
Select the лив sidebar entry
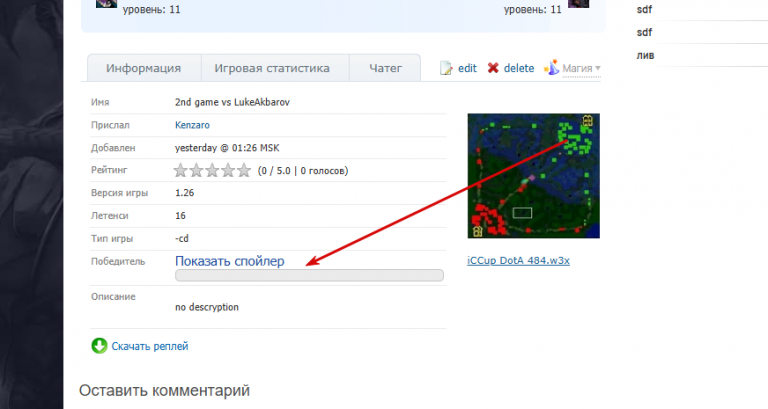645,55
